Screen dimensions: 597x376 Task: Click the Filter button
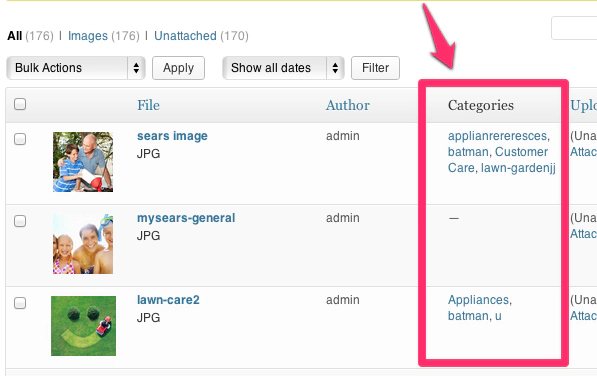[x=375, y=68]
